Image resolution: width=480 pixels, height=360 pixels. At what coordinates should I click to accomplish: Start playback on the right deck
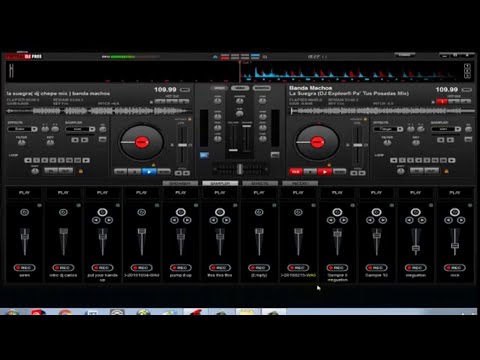coord(324,172)
